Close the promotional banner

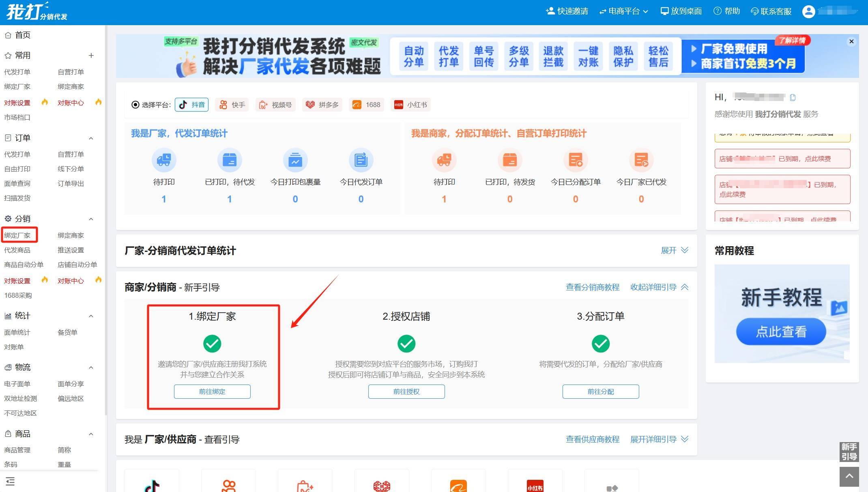pyautogui.click(x=851, y=41)
